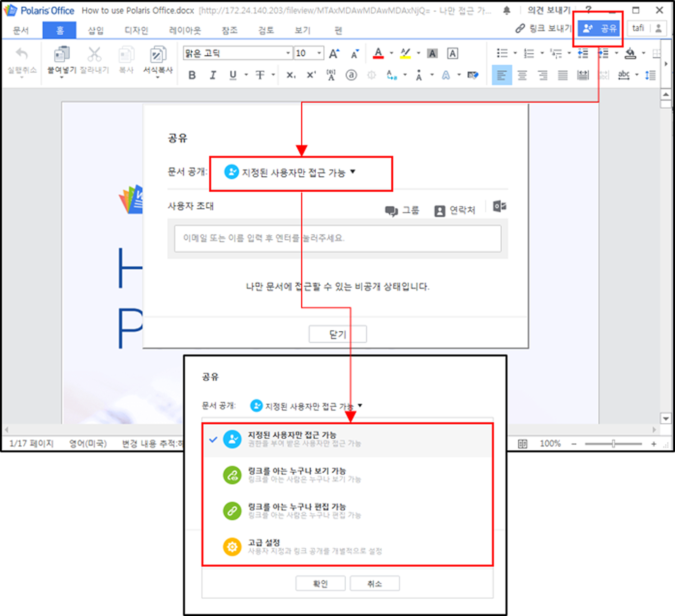Click the character border icon
The width and height of the screenshot is (675, 616).
click(453, 53)
